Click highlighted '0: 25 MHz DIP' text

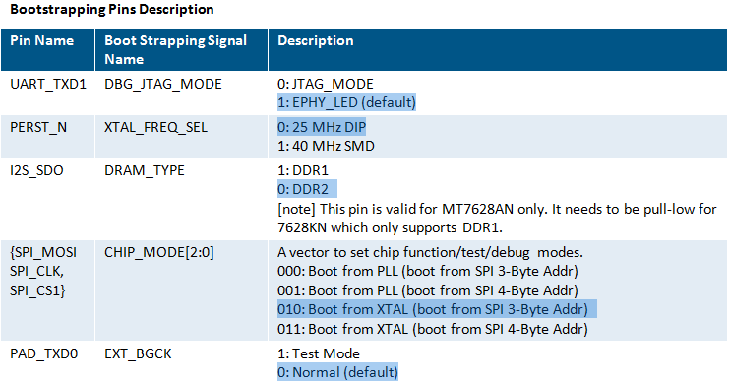[x=322, y=127]
